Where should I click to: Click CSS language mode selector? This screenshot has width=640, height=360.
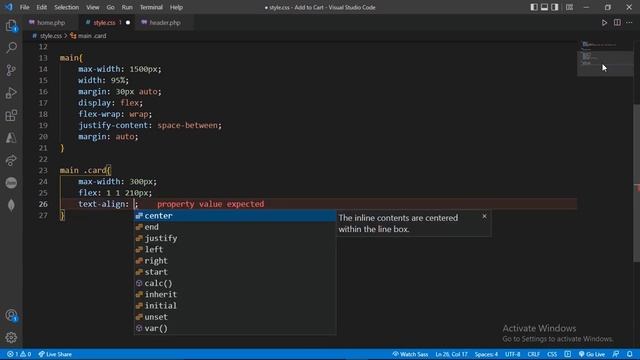click(x=552, y=354)
